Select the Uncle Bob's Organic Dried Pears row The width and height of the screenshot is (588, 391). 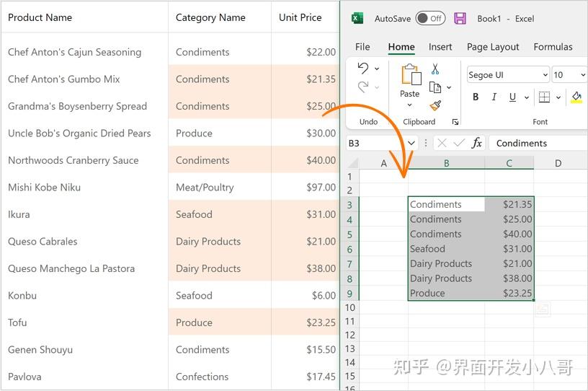coord(170,133)
